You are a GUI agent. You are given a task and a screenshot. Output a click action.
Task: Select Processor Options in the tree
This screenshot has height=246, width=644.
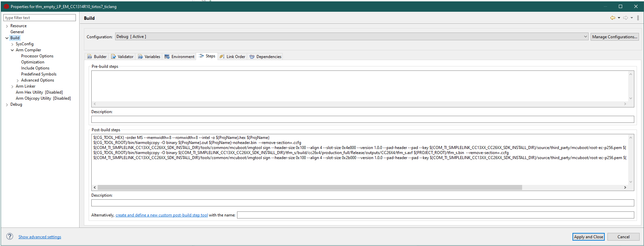[x=37, y=56]
